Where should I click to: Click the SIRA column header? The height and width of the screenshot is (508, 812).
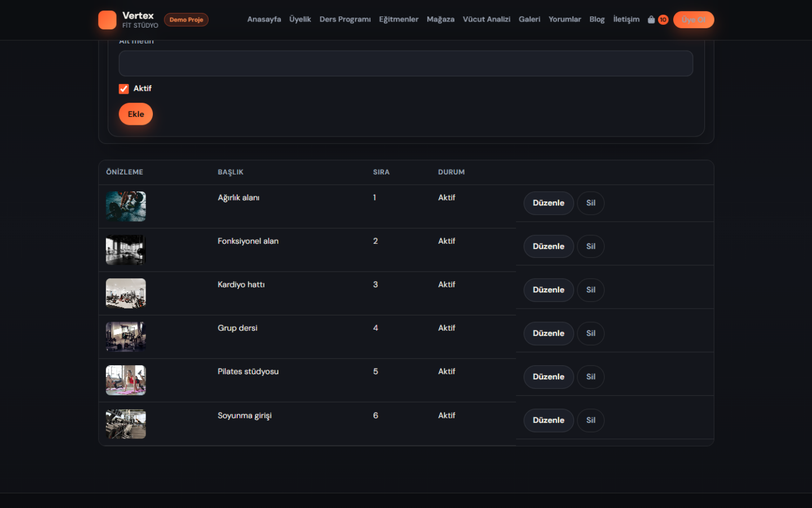(x=381, y=172)
